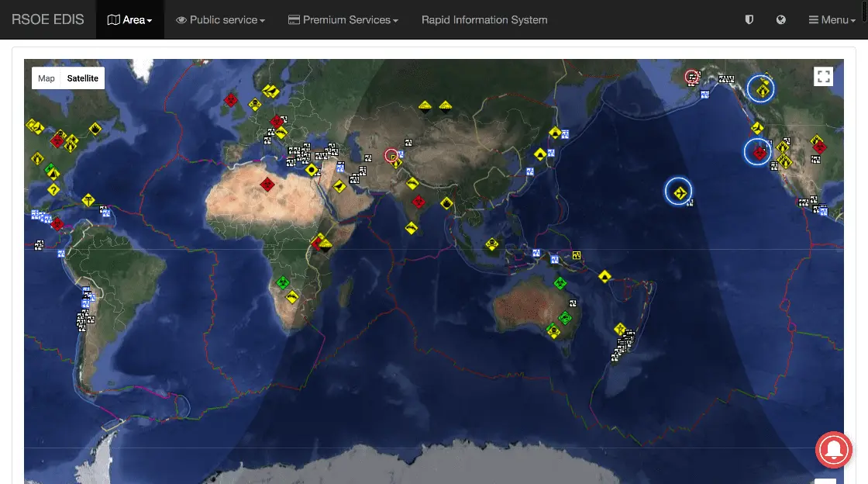868x484 pixels.
Task: Select the red biohazard marker over the British Isles
Action: [230, 100]
